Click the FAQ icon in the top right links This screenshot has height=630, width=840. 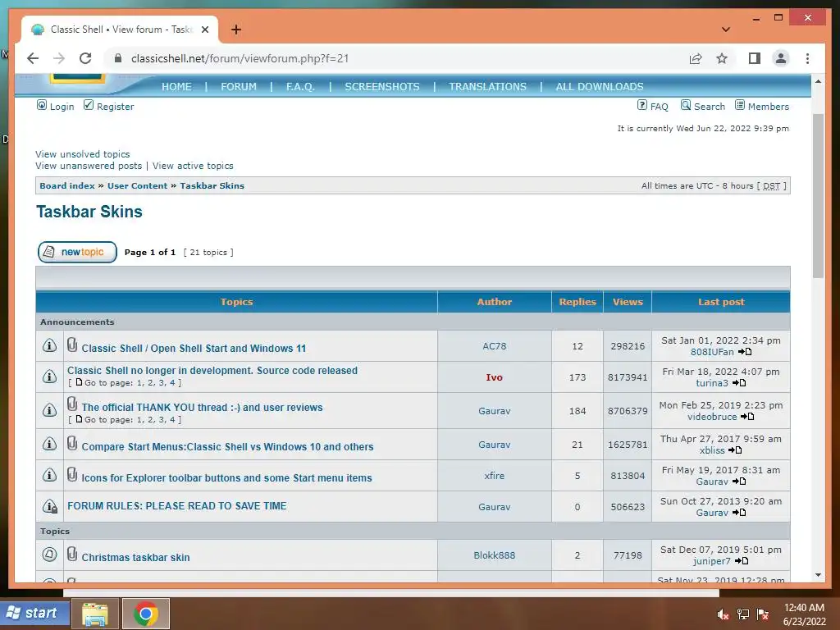click(x=641, y=105)
